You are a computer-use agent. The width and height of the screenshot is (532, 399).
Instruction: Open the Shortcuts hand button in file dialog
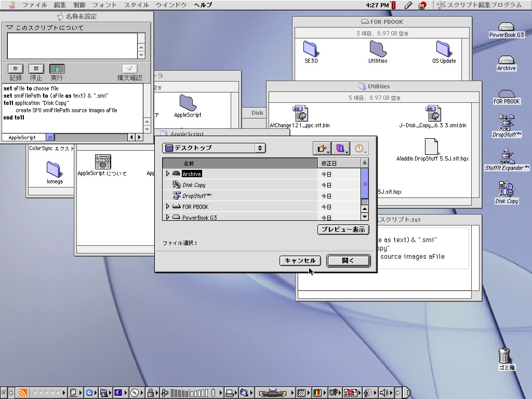click(x=322, y=148)
